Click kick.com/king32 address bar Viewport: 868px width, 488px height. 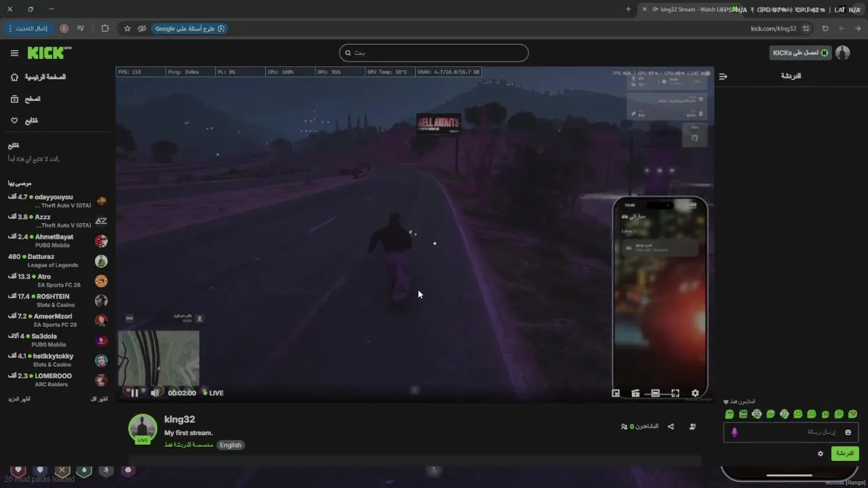pyautogui.click(x=773, y=28)
